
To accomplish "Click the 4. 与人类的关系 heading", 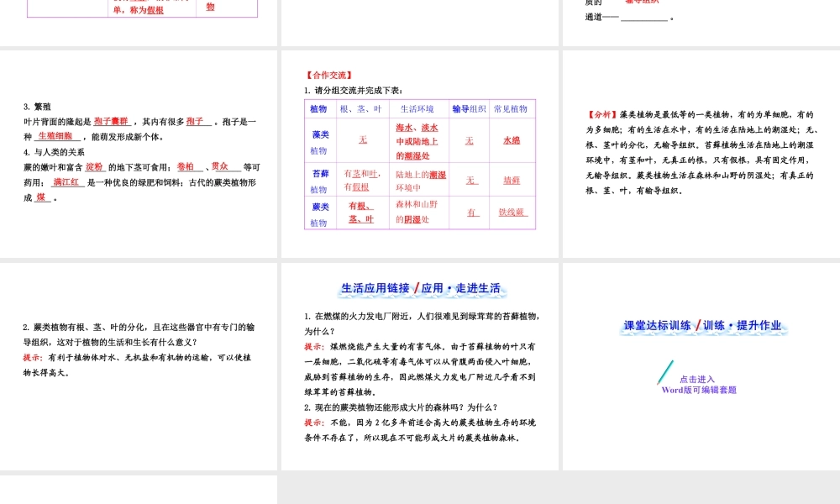I will click(x=54, y=152).
